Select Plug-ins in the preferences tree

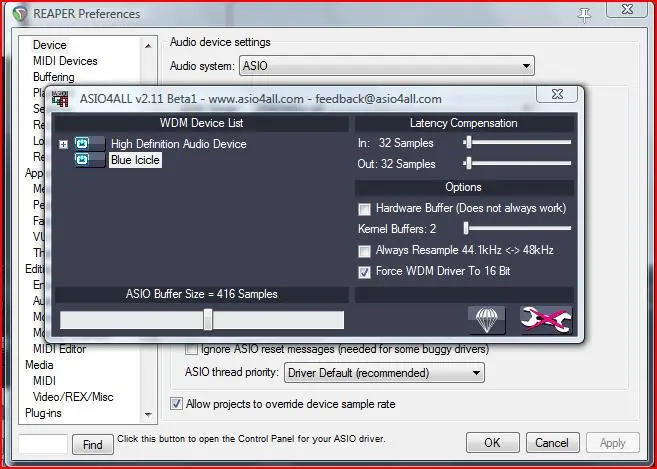(43, 413)
